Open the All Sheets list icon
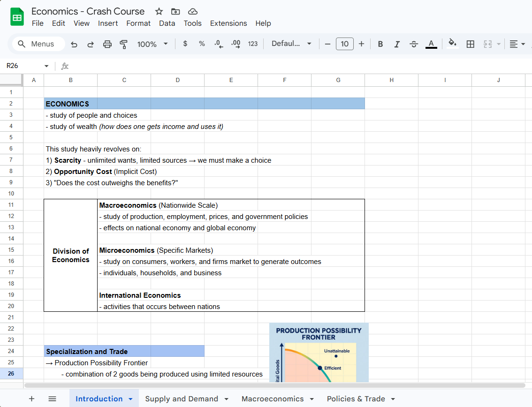 pos(52,399)
